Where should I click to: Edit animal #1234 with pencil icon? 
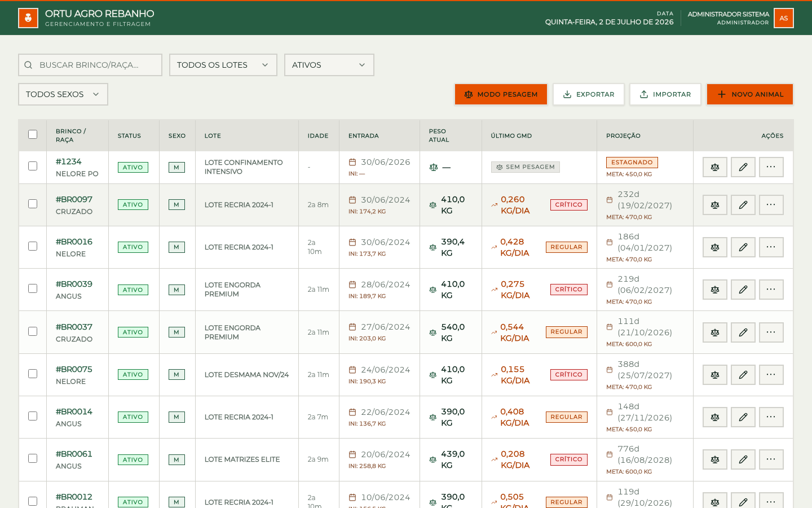coord(743,167)
